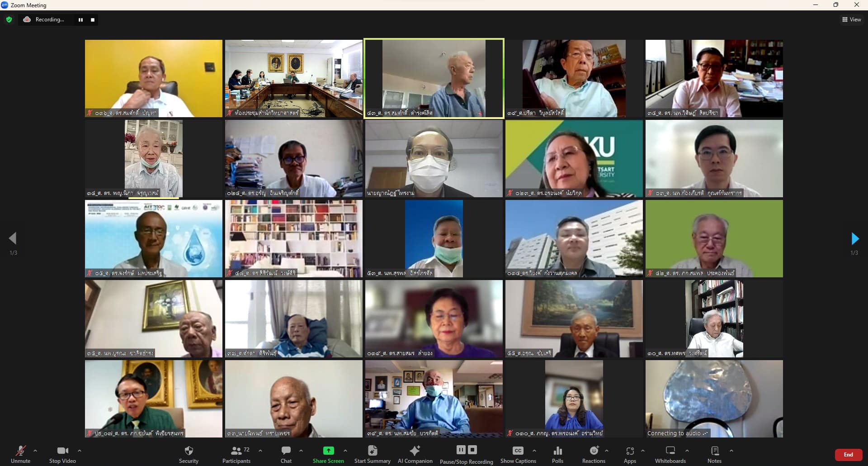868x466 pixels.
Task: Expand the Participants options caret
Action: coord(260,451)
